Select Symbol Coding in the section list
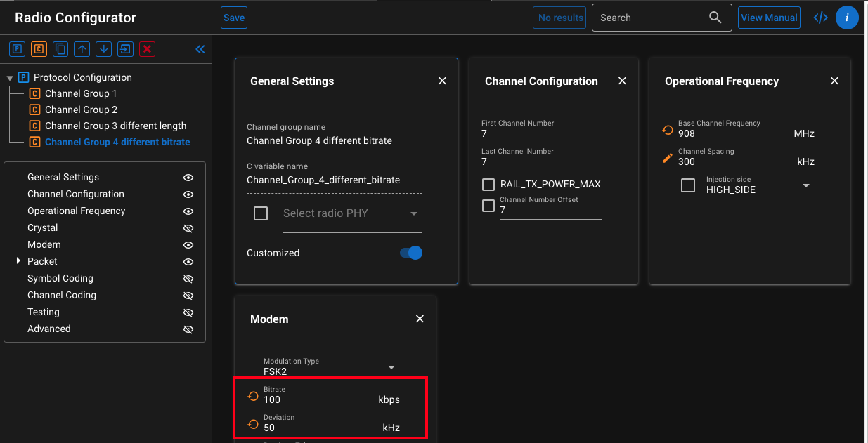Image resolution: width=868 pixels, height=443 pixels. 60,278
